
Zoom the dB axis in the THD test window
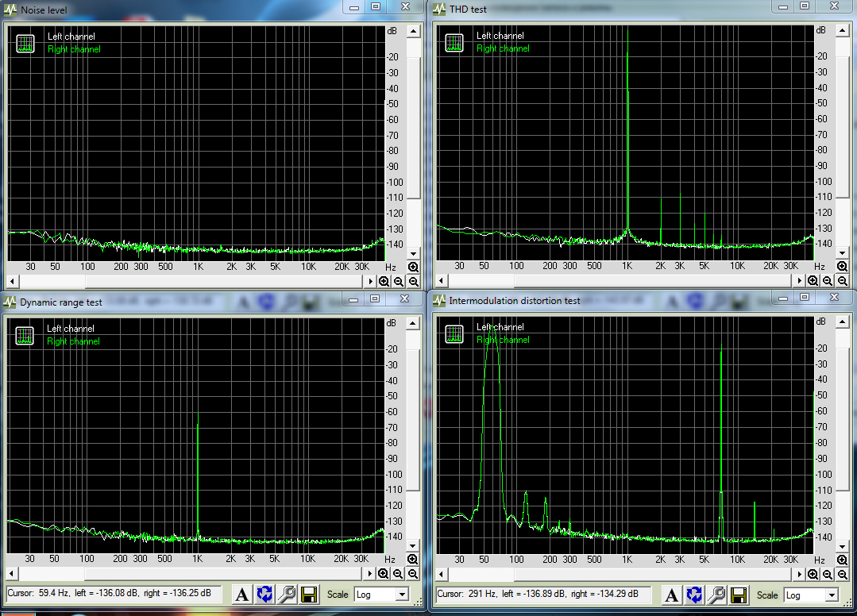(x=842, y=266)
